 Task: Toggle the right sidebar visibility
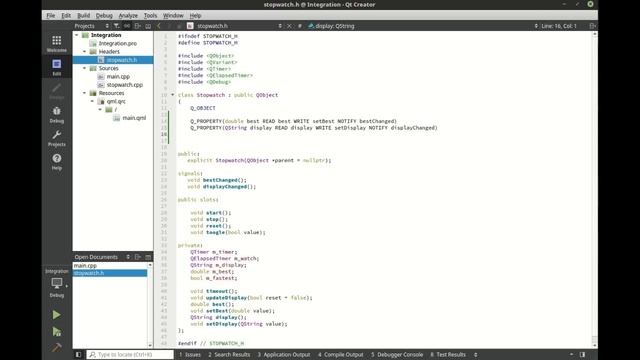(582, 355)
